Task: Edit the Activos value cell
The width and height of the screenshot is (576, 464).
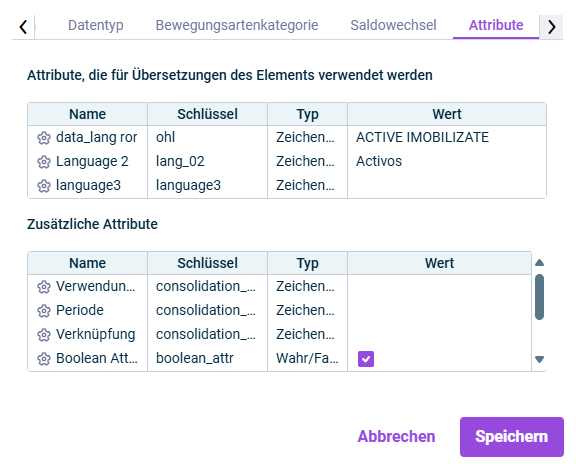Action: [447, 161]
